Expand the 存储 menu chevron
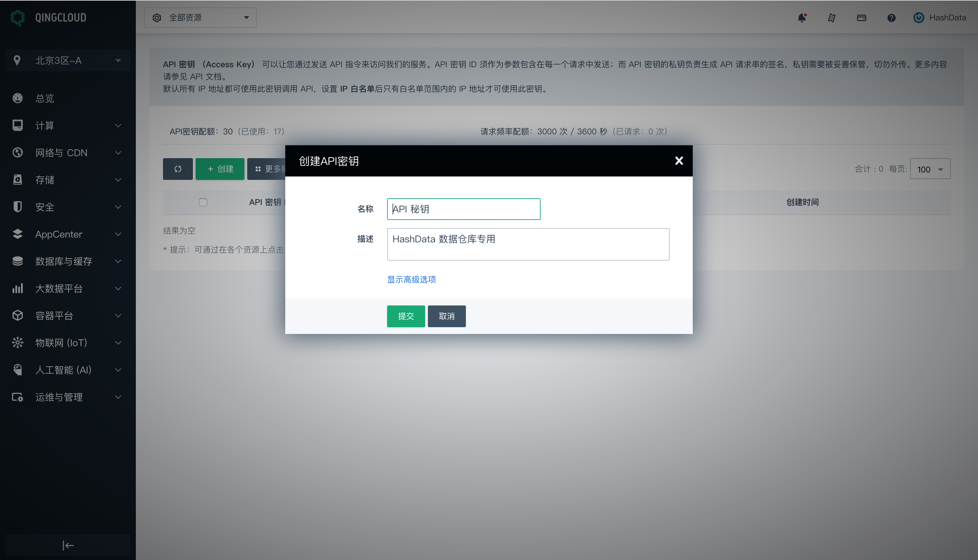 (x=119, y=180)
